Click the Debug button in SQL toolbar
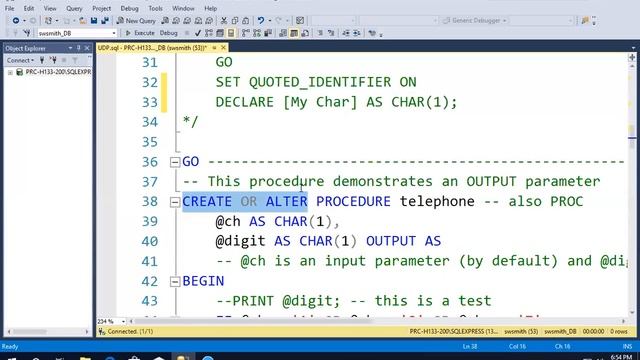640x360 pixels. 169,33
